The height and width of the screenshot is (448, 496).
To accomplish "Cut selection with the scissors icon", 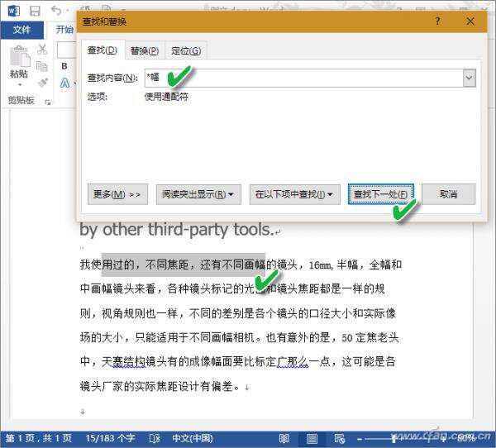I will [42, 50].
